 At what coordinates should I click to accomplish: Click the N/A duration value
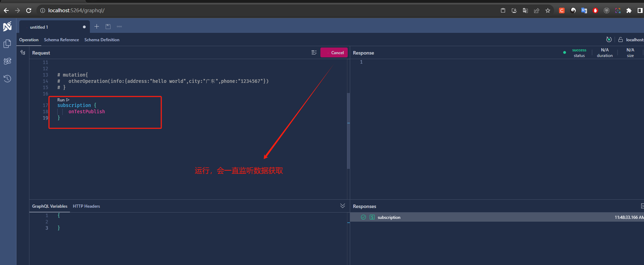coord(605,50)
